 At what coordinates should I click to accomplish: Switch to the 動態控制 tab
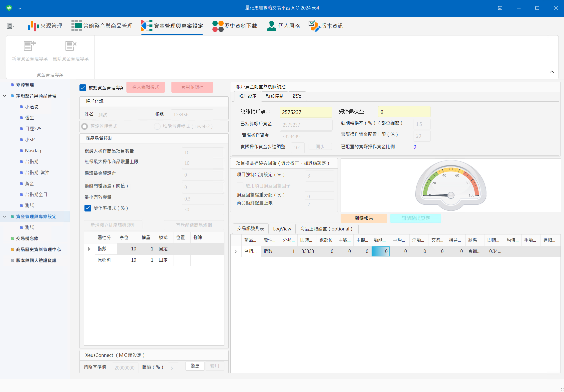(274, 96)
